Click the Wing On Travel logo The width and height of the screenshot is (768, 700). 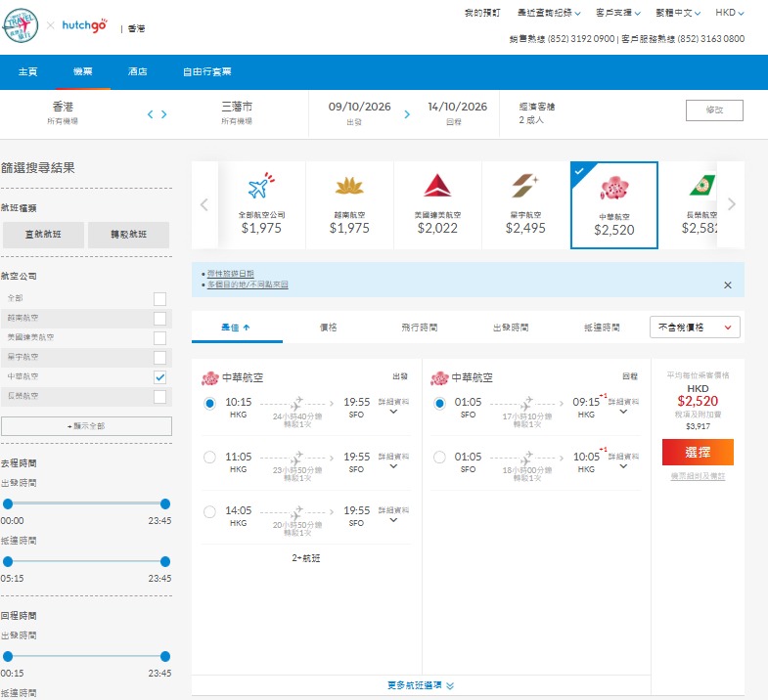[21, 25]
